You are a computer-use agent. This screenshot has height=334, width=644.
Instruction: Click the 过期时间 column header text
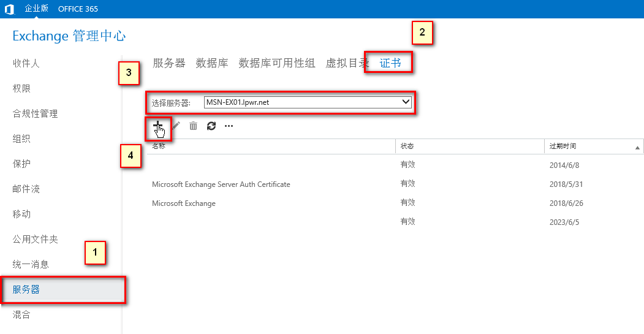tap(563, 146)
